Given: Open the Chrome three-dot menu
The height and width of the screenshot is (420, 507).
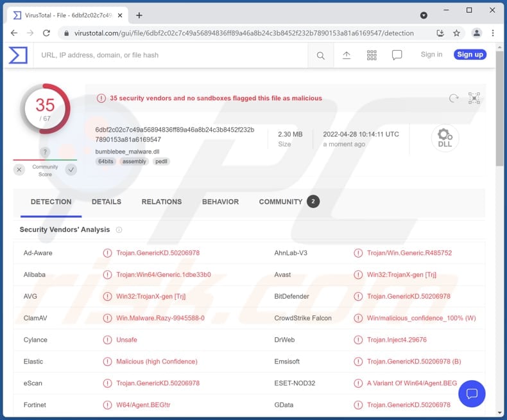Looking at the screenshot, I should tap(493, 33).
